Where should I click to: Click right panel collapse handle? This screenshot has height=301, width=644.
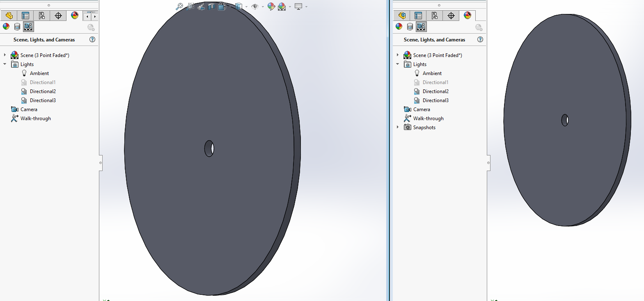point(488,163)
